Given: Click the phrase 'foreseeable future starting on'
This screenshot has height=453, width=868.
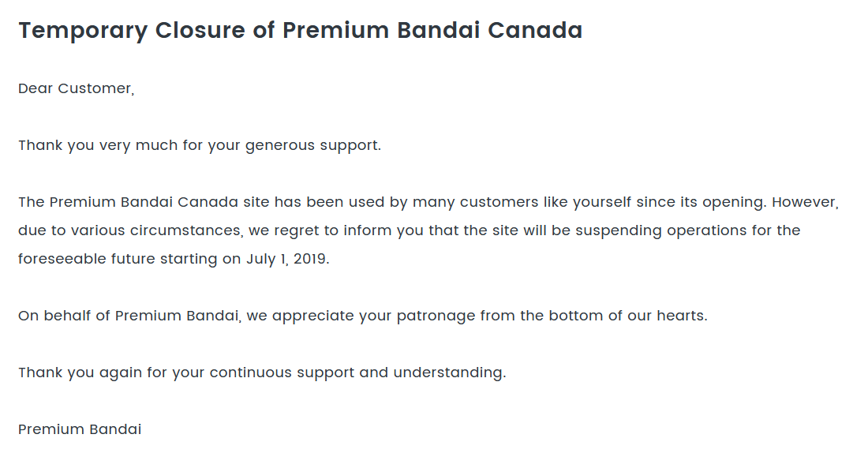Looking at the screenshot, I should (x=129, y=259).
